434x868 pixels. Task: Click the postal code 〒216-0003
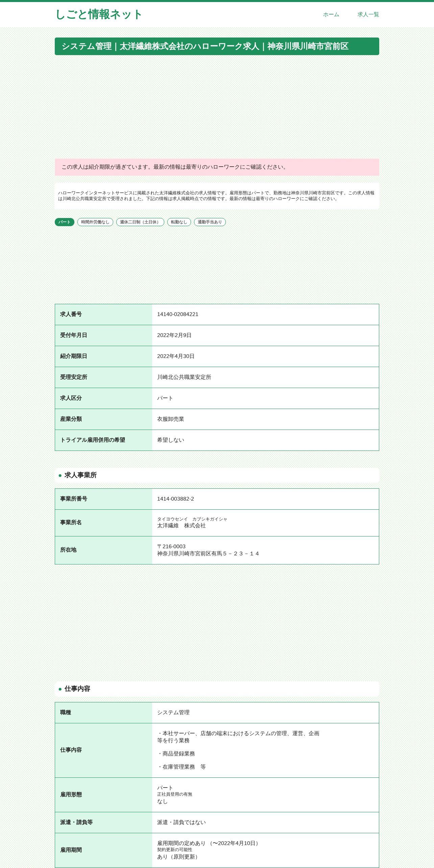coord(171,547)
